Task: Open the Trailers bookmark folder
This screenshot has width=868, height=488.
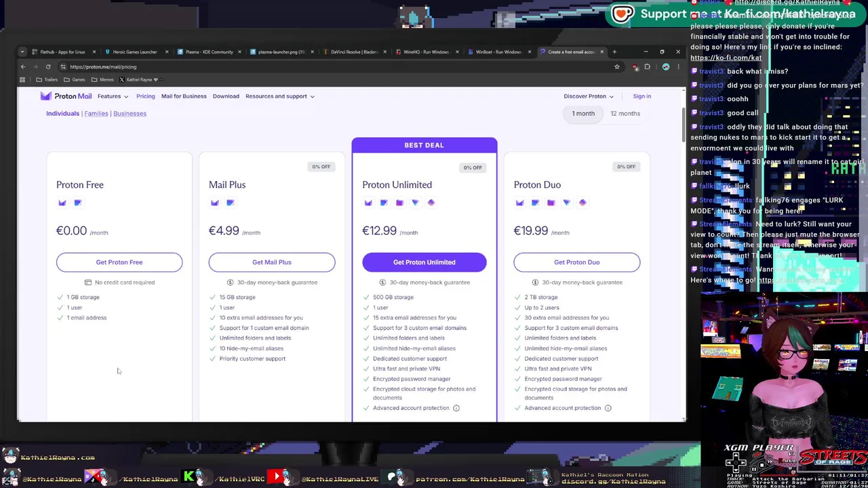Action: pyautogui.click(x=47, y=79)
